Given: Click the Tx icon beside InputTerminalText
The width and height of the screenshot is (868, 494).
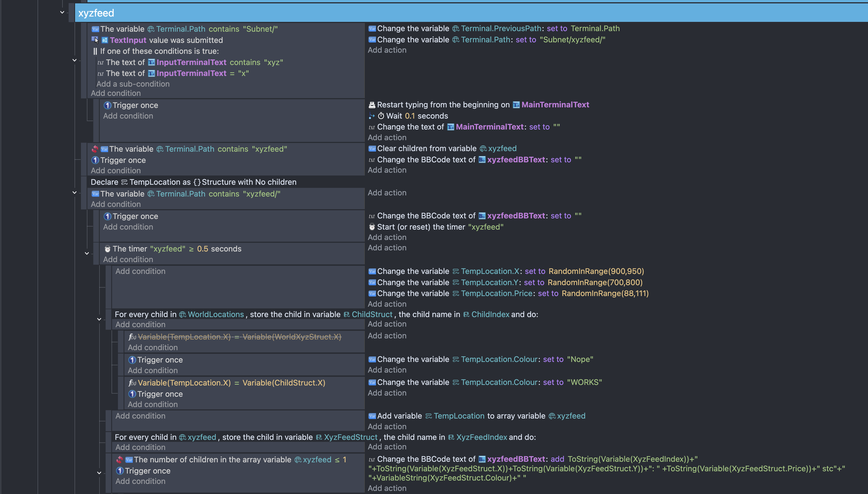Looking at the screenshot, I should [152, 63].
